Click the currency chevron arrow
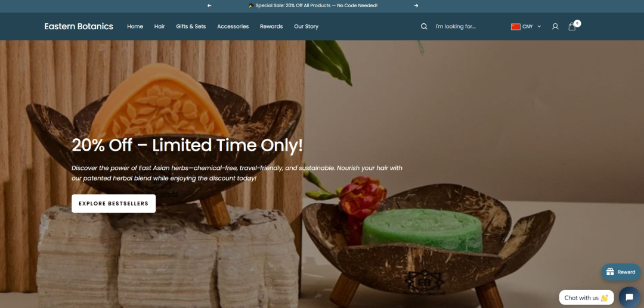Screen dimensions: 644x308 point(539,27)
